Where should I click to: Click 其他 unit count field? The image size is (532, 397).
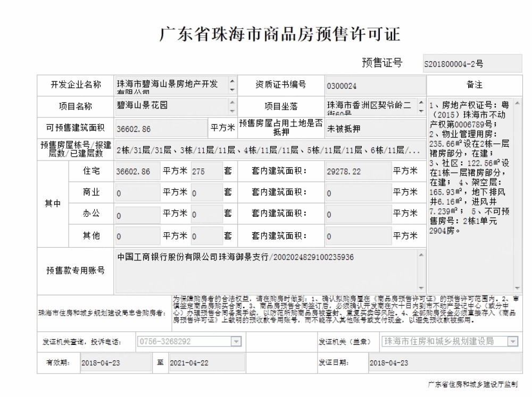click(x=206, y=235)
